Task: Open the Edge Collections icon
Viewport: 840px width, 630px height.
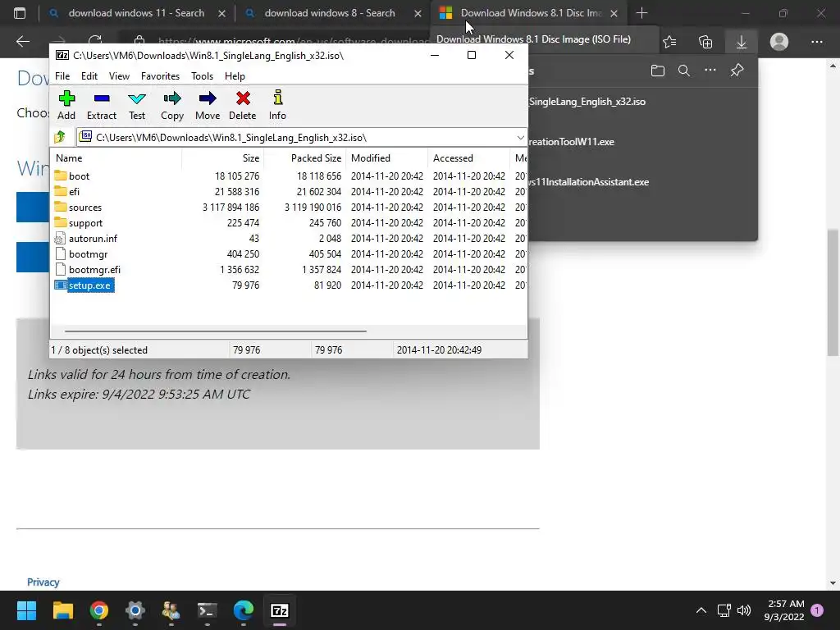Action: coord(705,42)
